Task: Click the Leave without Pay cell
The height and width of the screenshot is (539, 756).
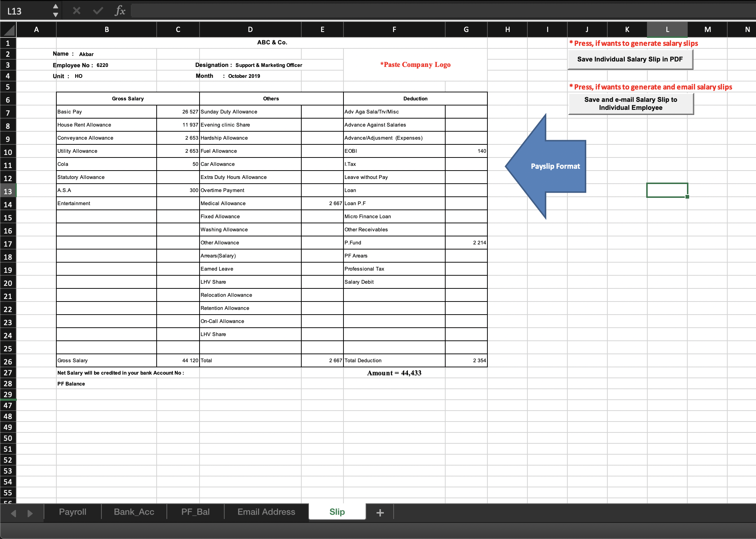Action: click(394, 177)
